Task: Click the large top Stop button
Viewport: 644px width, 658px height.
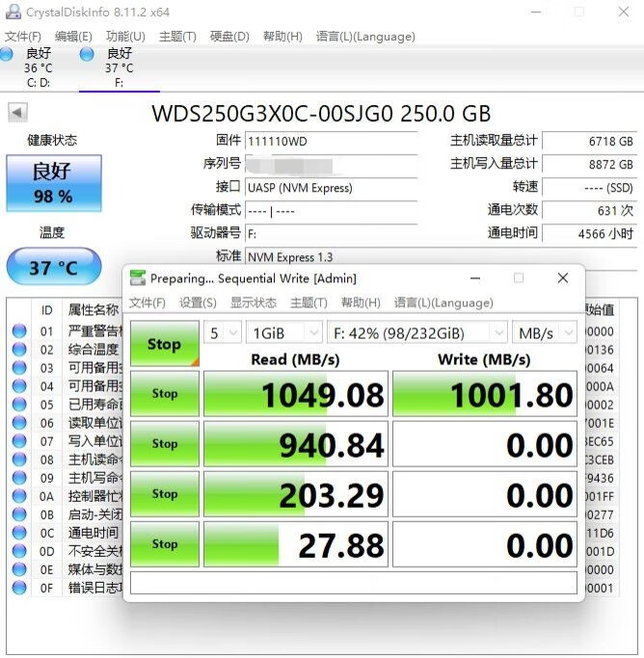Action: pyautogui.click(x=165, y=344)
